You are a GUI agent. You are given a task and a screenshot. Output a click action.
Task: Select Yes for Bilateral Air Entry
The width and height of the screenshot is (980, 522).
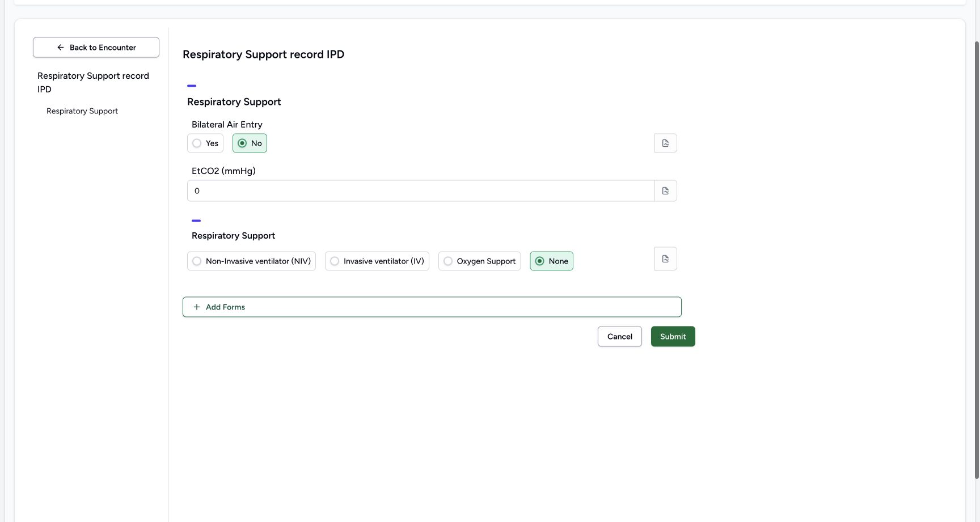click(205, 143)
